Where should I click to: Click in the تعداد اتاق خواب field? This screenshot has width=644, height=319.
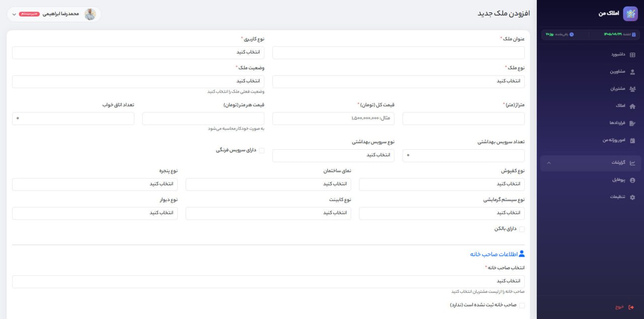[73, 119]
